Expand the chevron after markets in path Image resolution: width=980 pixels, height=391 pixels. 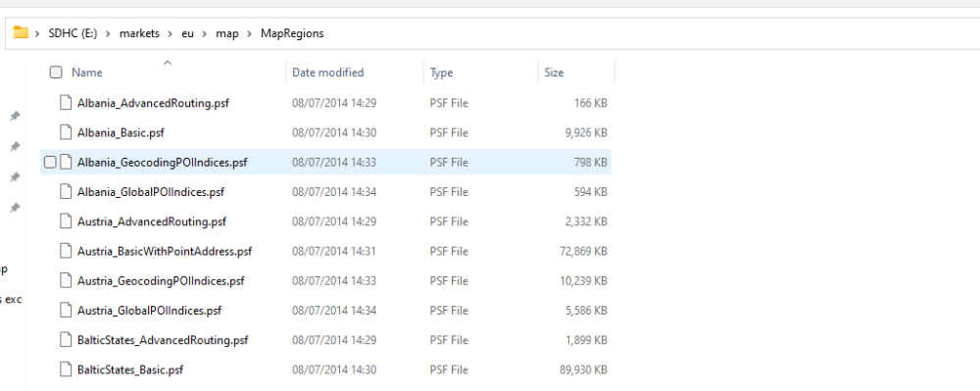click(x=171, y=33)
